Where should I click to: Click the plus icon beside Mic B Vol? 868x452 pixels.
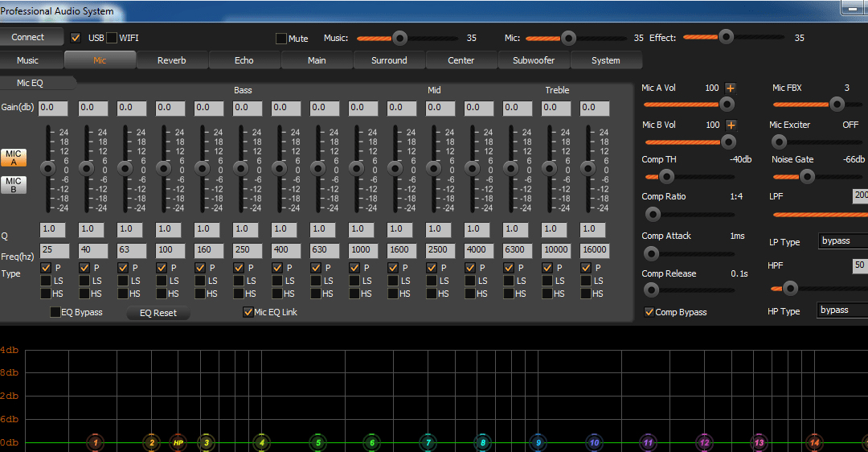(x=731, y=125)
